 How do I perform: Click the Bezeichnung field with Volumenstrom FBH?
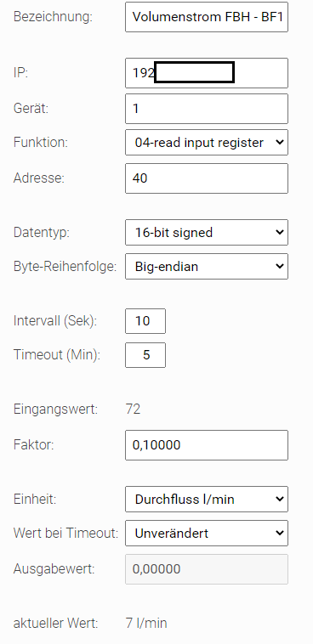207,17
